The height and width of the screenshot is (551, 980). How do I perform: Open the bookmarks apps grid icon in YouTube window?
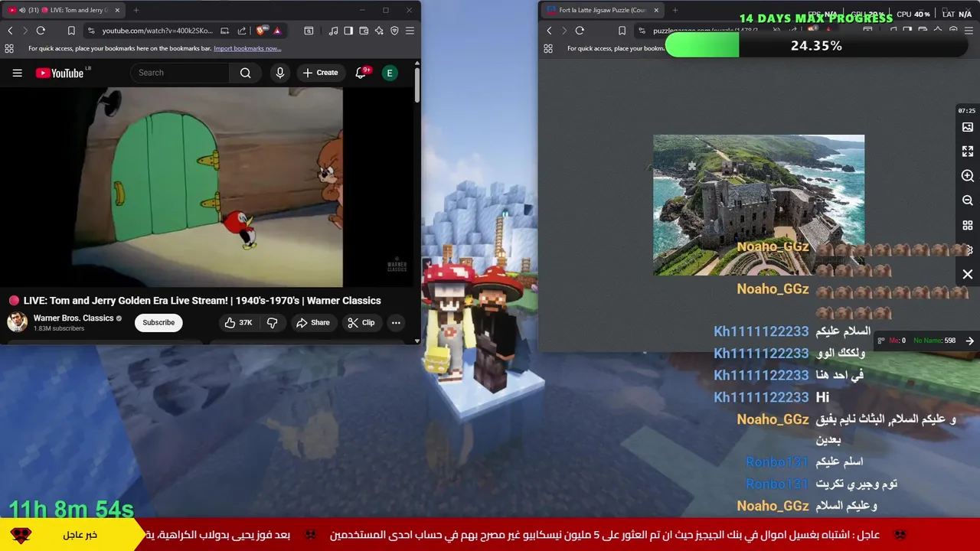click(x=9, y=48)
